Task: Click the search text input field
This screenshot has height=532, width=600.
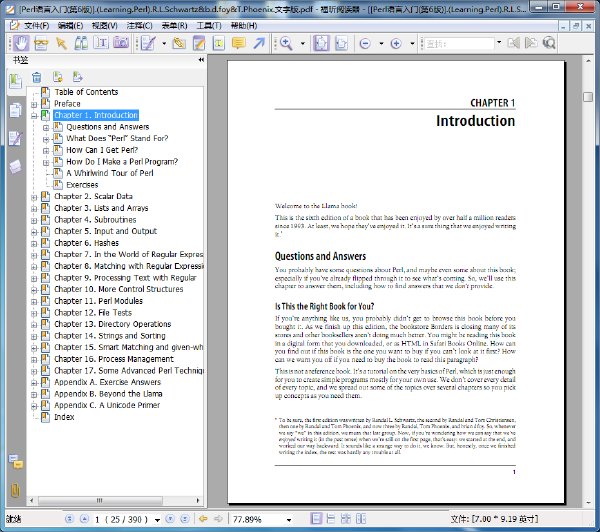Action: pos(459,44)
